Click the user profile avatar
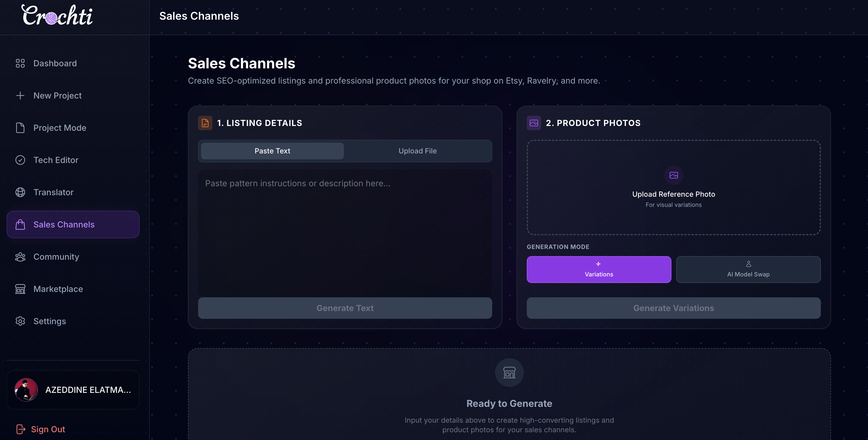The image size is (868, 440). (x=26, y=390)
